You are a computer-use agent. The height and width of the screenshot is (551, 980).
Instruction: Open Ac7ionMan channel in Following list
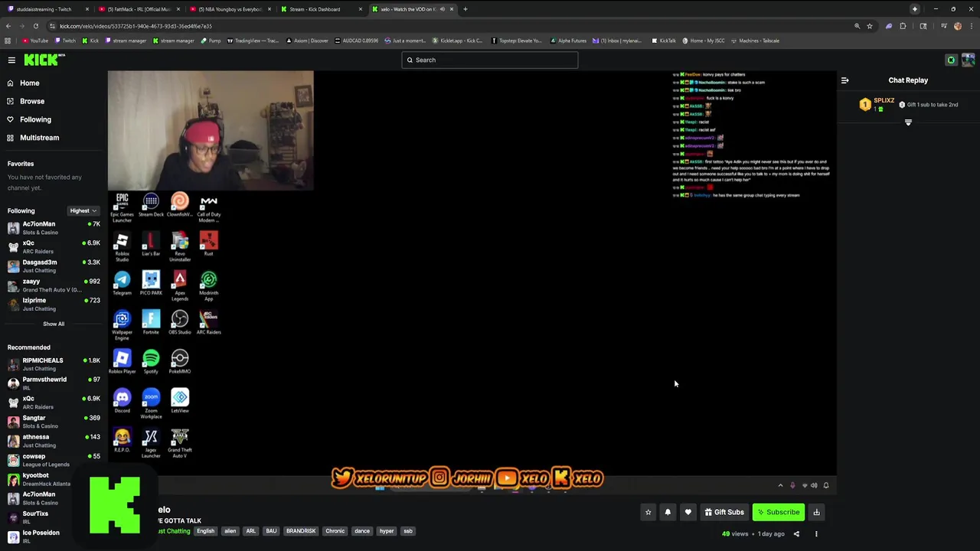point(54,228)
